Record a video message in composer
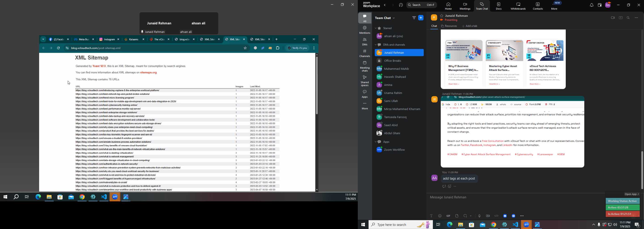Screen dimensions: 644x229 coord(488,216)
